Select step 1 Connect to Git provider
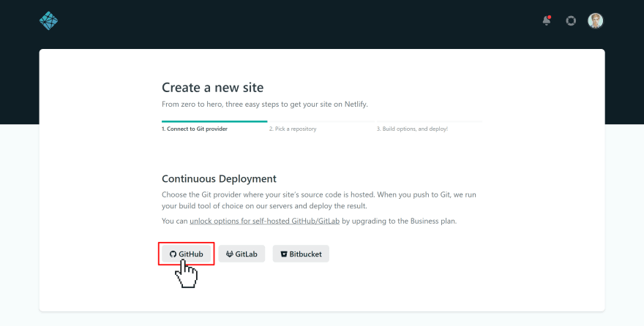This screenshot has height=326, width=644. (195, 129)
